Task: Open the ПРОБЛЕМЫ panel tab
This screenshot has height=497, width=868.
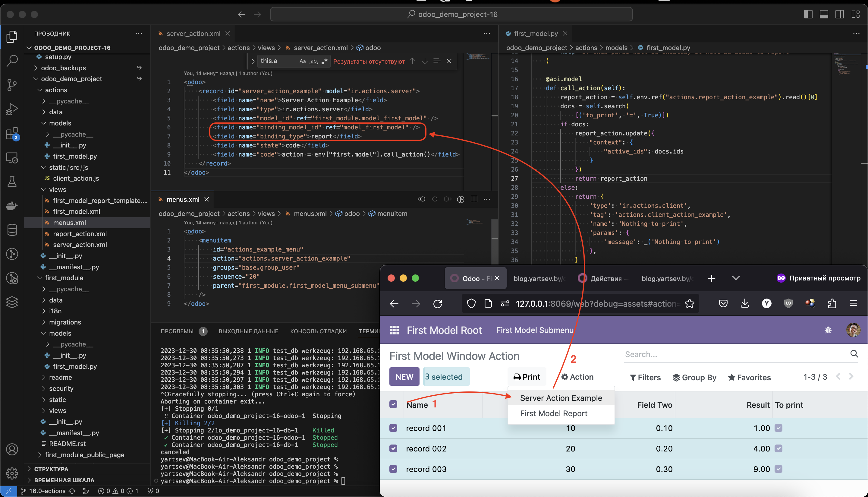Action: [177, 331]
